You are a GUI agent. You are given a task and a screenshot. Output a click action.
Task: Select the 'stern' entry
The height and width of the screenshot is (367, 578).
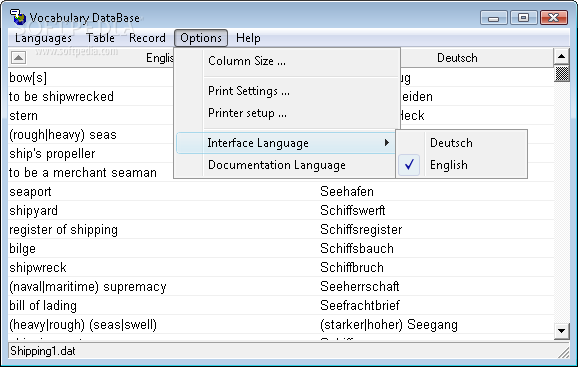[x=23, y=116]
